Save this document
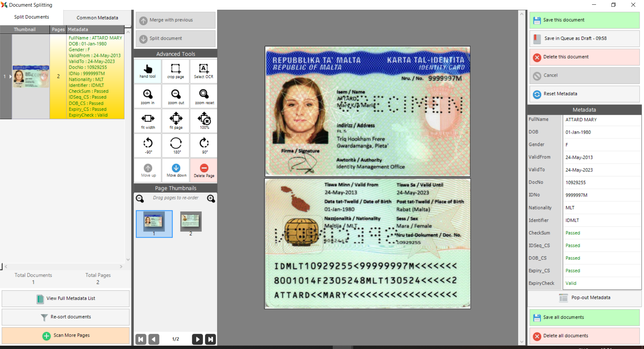The image size is (644, 349). (x=584, y=20)
